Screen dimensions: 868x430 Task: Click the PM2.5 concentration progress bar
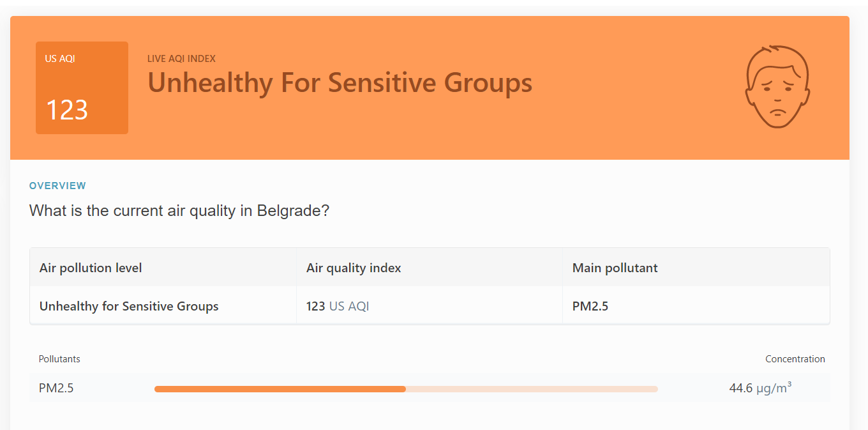coord(406,388)
